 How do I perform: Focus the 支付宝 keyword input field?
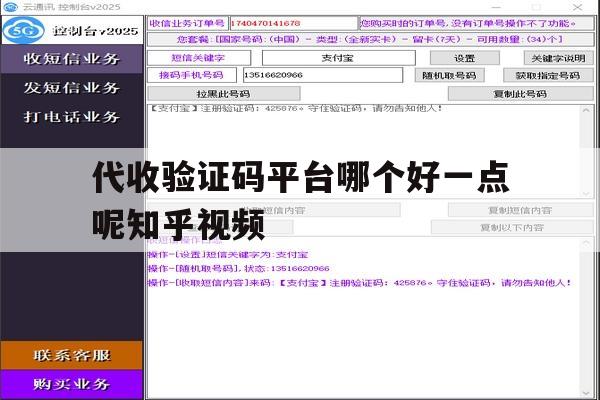(339, 58)
